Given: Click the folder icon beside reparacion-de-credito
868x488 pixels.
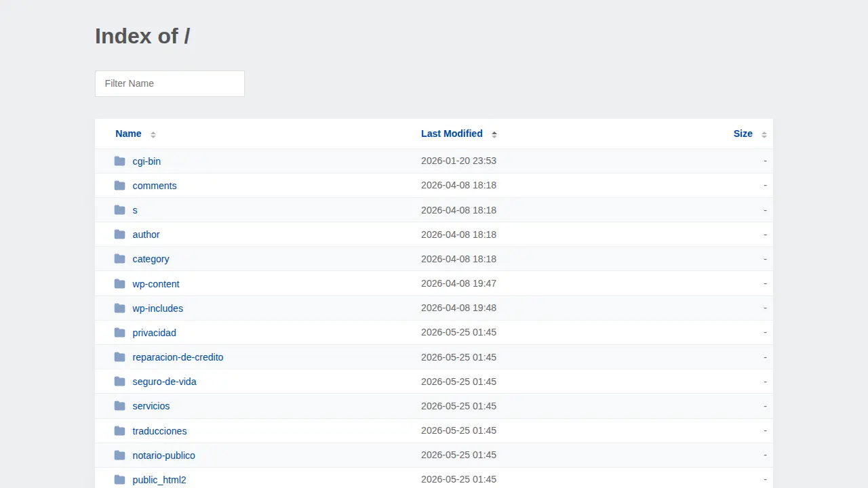Looking at the screenshot, I should point(120,357).
